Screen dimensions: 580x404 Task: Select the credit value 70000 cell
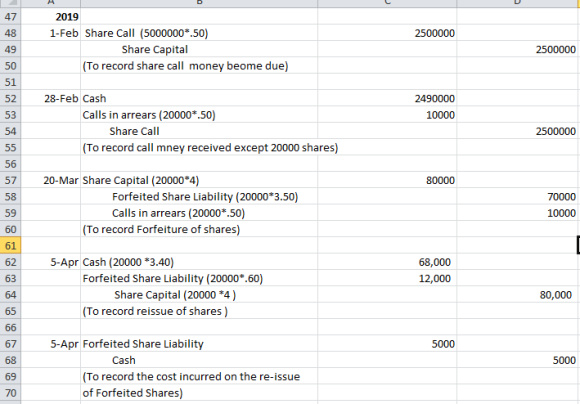(x=518, y=196)
